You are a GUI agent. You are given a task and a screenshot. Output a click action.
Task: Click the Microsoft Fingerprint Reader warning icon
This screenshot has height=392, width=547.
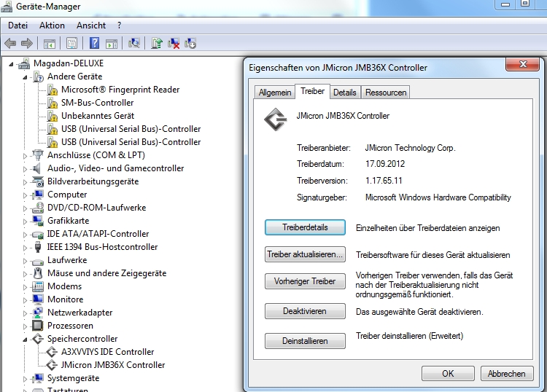(53, 90)
